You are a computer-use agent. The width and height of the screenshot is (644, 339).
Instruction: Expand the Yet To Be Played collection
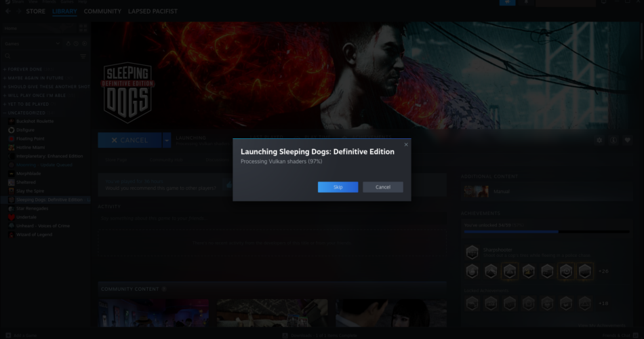tap(5, 104)
